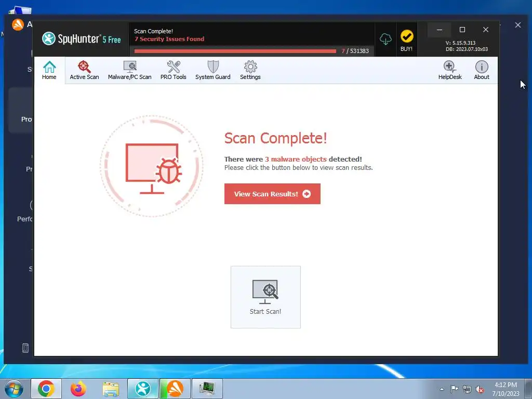Click the Action Center flag icon
Viewport: 532px width, 399px height.
click(x=454, y=389)
